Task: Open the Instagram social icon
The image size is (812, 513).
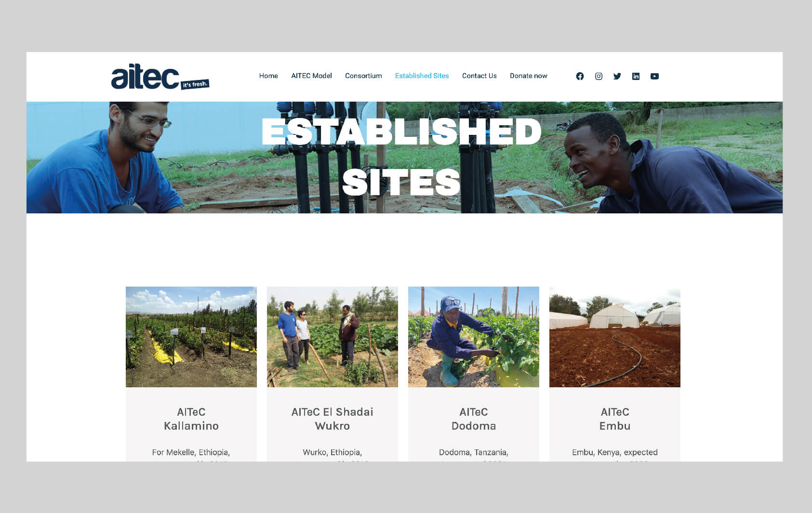Action: point(599,76)
